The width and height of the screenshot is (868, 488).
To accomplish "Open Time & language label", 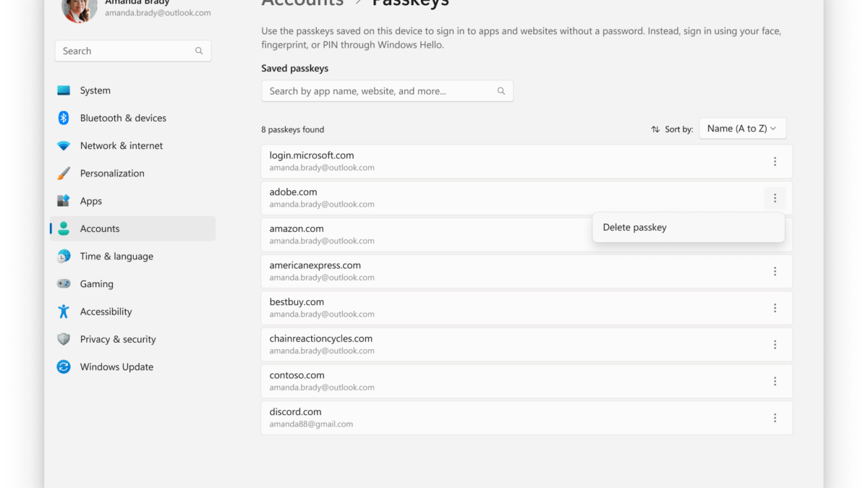I will tap(116, 256).
